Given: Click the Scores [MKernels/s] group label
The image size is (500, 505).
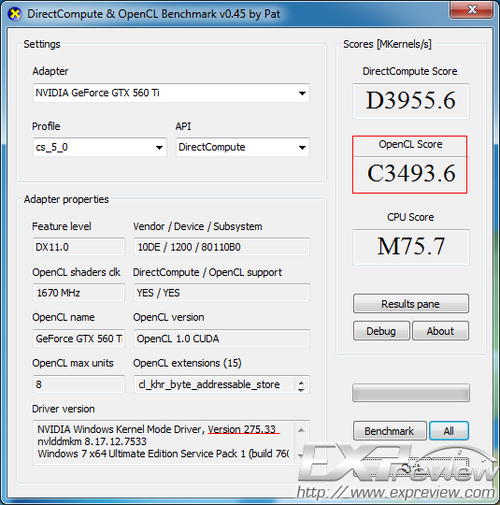Looking at the screenshot, I should [387, 44].
